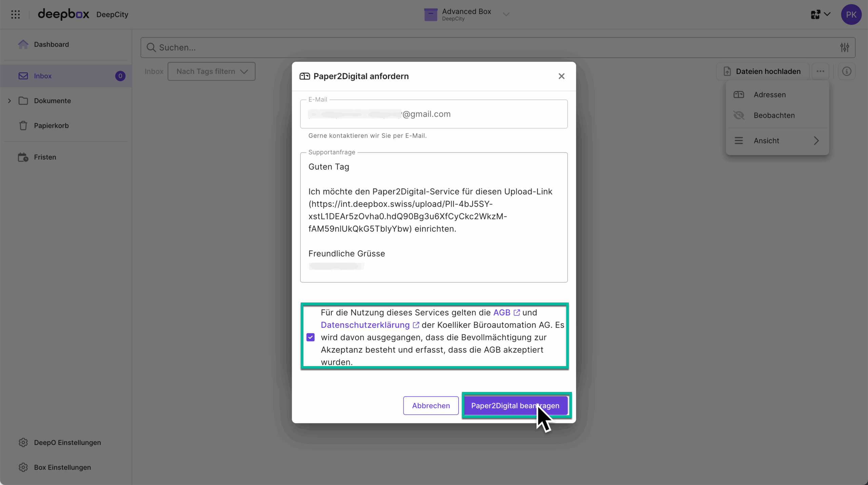Click the upload file icon in Dateien hochladen
Screen dimensions: 868x485
coord(727,71)
